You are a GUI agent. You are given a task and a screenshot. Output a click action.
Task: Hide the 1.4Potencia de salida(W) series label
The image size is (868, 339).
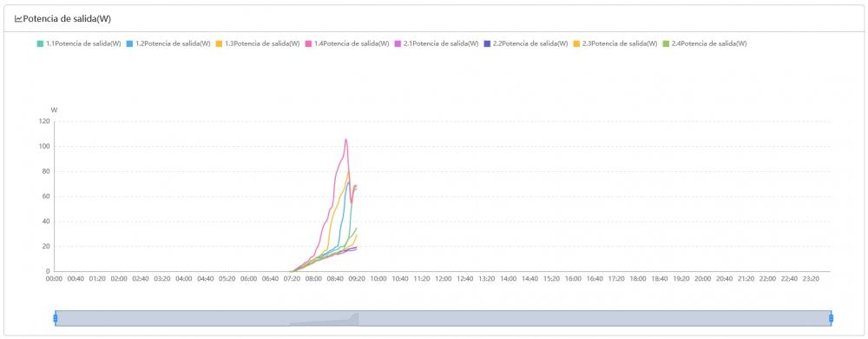coord(352,43)
